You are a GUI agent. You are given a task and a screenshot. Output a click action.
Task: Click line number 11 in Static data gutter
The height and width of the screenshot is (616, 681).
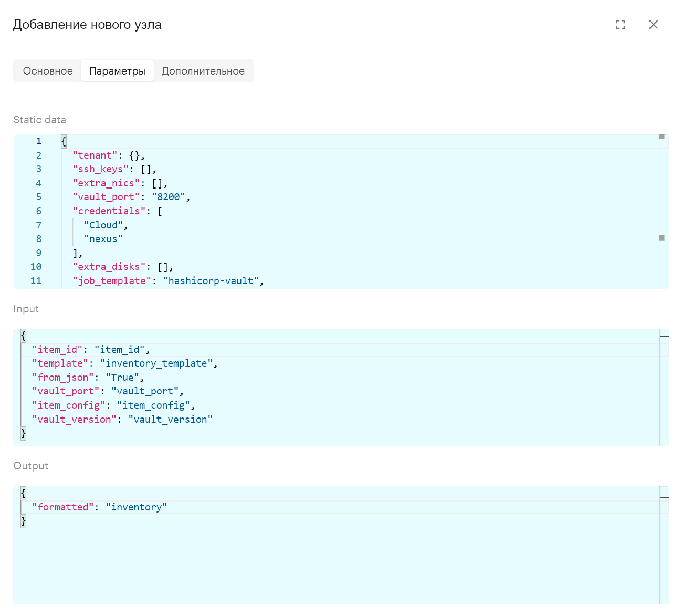tap(36, 281)
